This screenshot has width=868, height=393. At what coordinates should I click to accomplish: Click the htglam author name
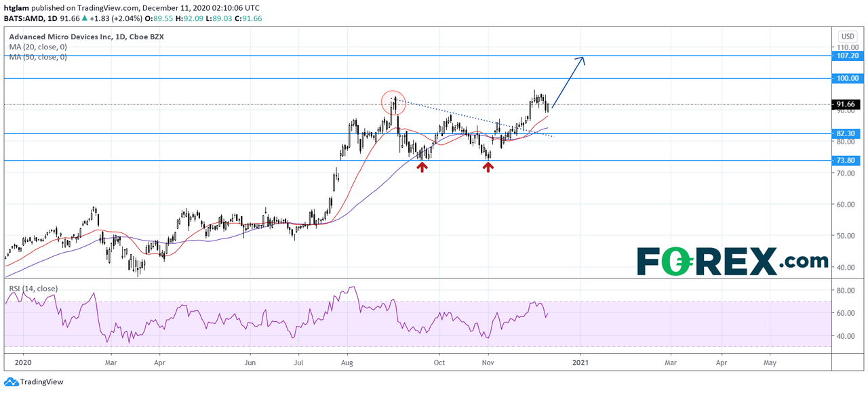[17, 7]
